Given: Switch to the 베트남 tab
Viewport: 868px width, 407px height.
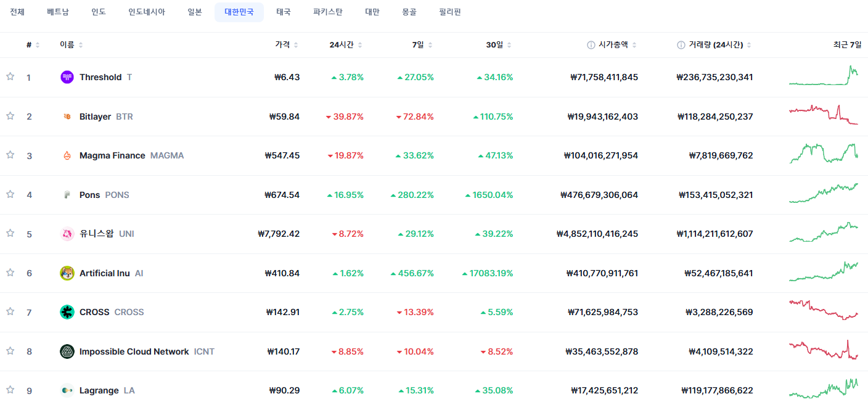Looking at the screenshot, I should pos(58,12).
